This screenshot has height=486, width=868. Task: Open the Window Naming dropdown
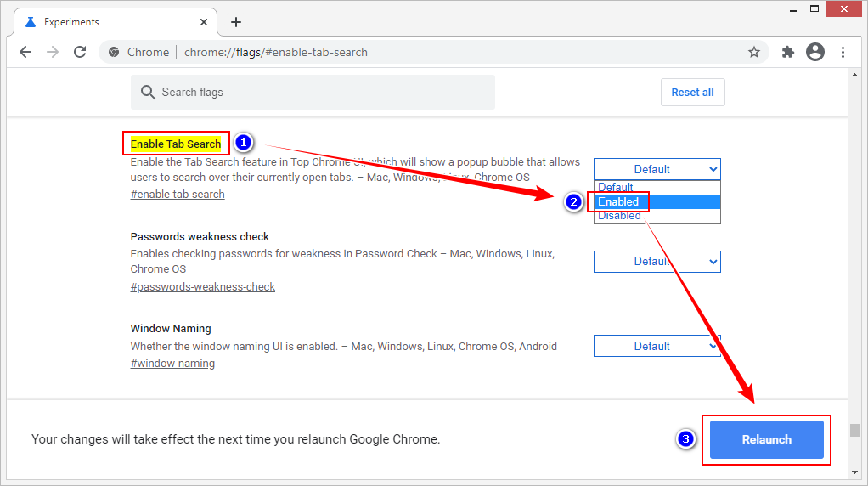coord(657,346)
